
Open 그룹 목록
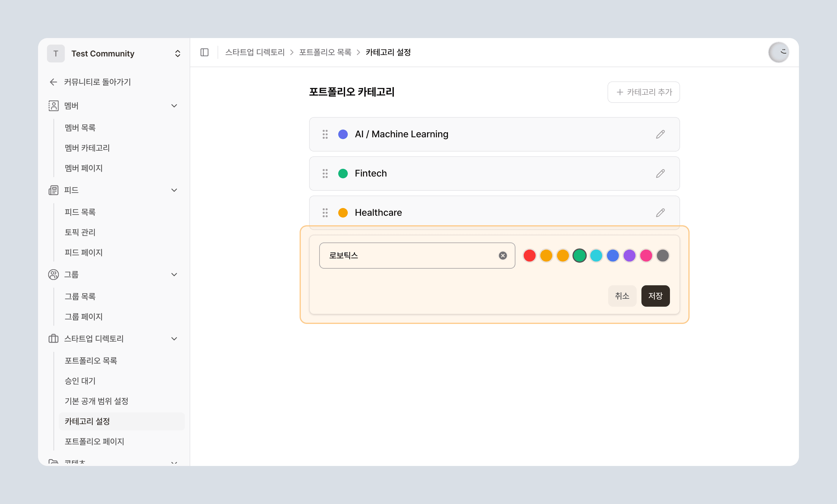(x=80, y=297)
